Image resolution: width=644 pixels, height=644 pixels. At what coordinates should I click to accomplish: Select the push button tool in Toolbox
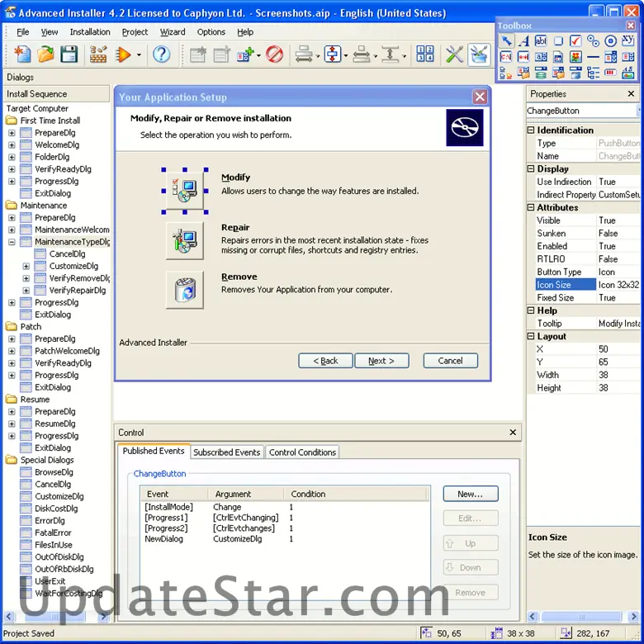558,40
